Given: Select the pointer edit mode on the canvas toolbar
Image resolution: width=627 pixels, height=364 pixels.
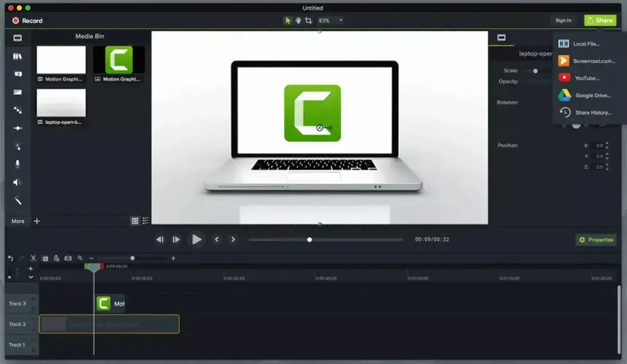Looking at the screenshot, I should tap(288, 21).
